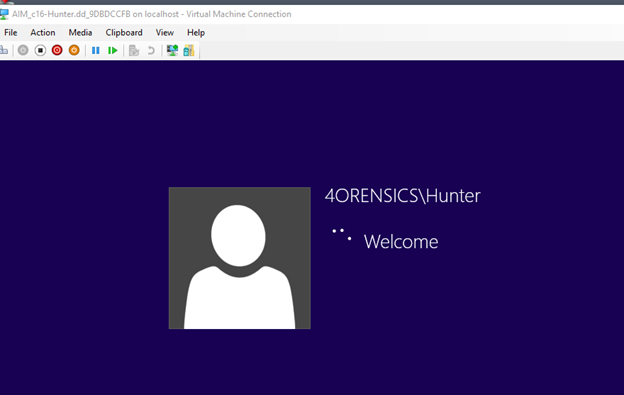This screenshot has width=624, height=395.
Task: Reset VM with green play icon
Action: (x=113, y=51)
